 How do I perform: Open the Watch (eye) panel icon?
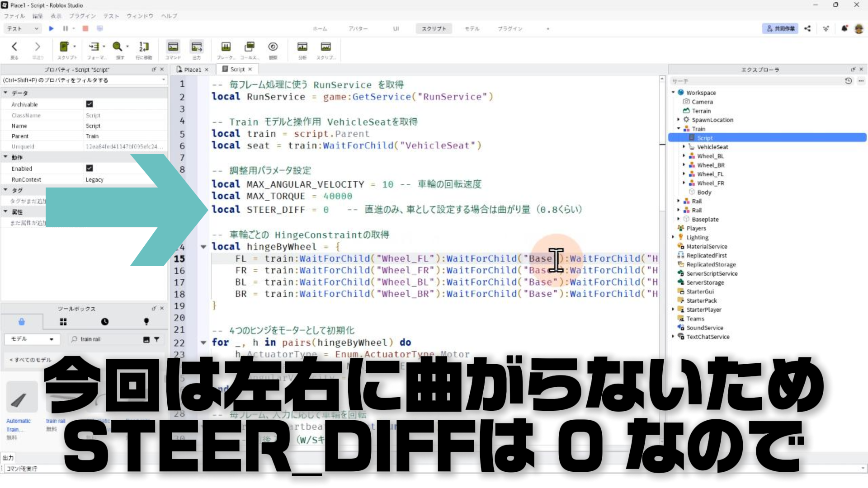pyautogui.click(x=273, y=47)
